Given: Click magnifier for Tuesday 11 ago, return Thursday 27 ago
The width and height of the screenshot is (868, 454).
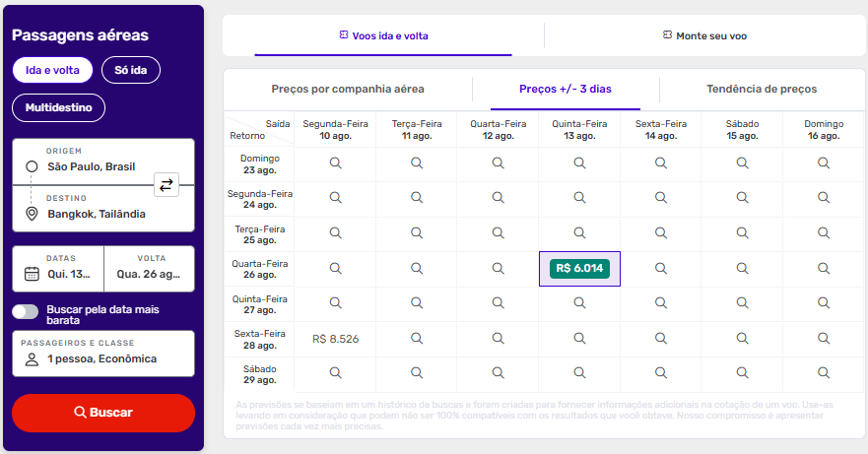Looking at the screenshot, I should coord(416,302).
